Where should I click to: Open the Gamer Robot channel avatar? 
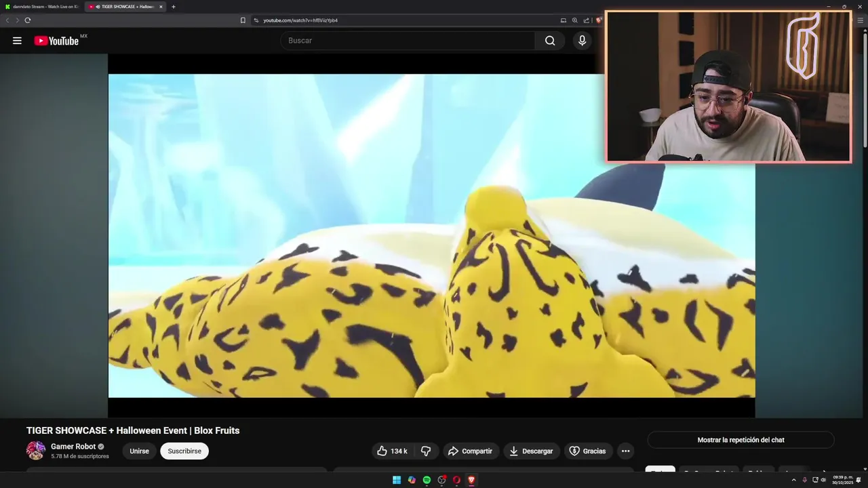(x=36, y=451)
